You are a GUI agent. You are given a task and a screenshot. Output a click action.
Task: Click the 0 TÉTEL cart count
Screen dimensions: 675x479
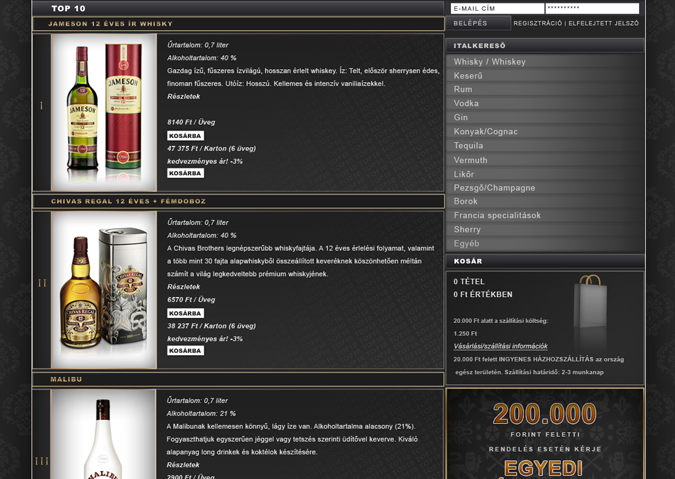pyautogui.click(x=469, y=281)
